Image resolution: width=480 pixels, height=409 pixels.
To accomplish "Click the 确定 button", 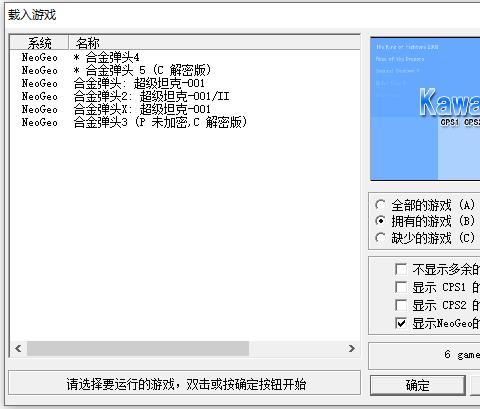I will 418,385.
